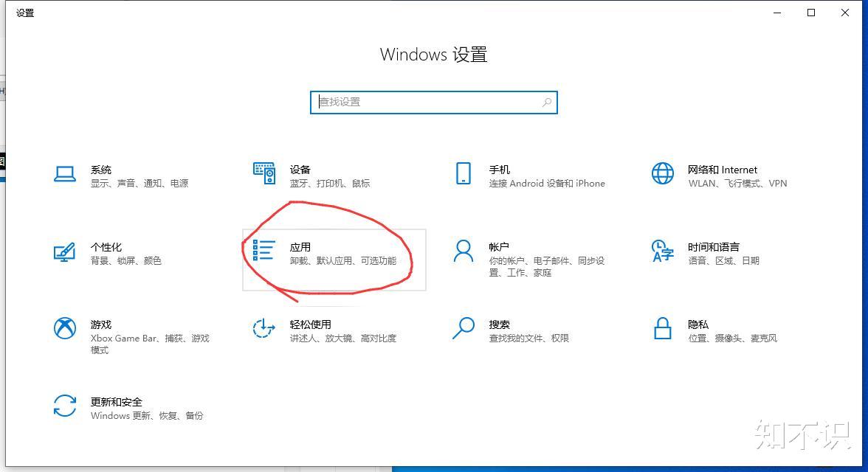Select the 帐户 person icon
This screenshot has width=868, height=472.
point(464,251)
